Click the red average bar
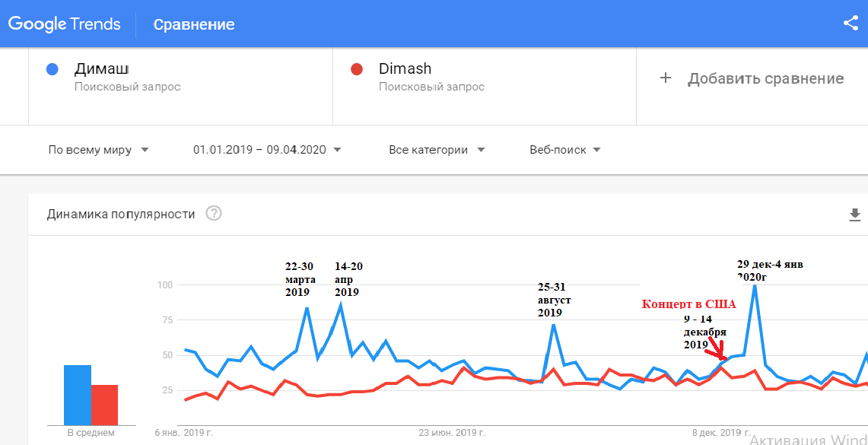Viewport: 868px width, 445px height. [105, 405]
